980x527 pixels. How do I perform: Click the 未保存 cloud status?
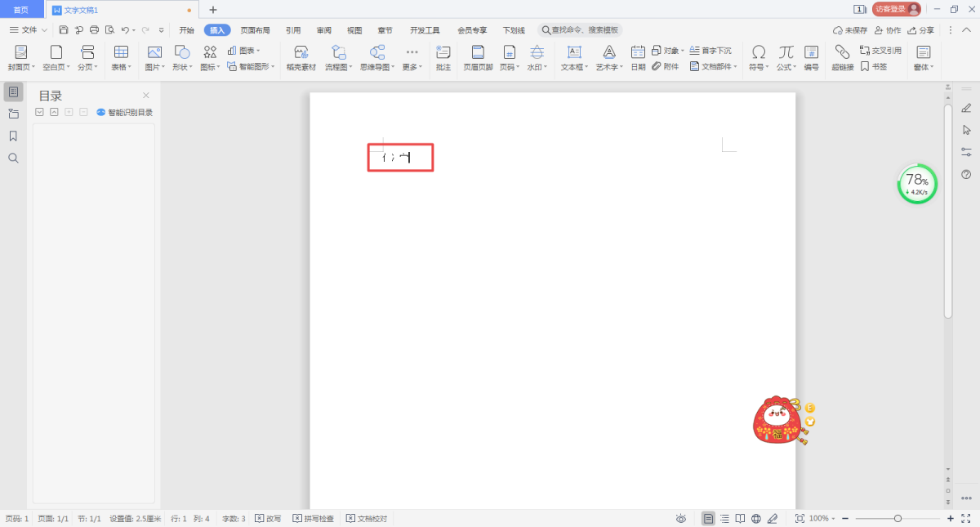coord(850,30)
